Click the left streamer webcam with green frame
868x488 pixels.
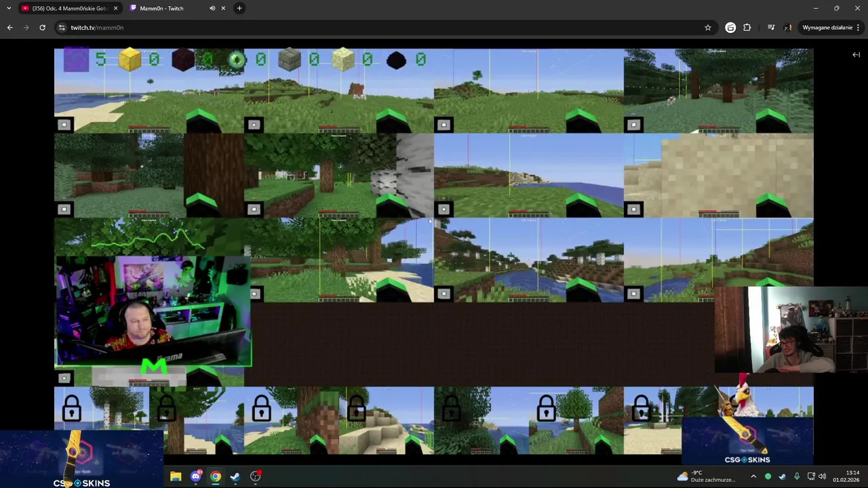point(153,312)
